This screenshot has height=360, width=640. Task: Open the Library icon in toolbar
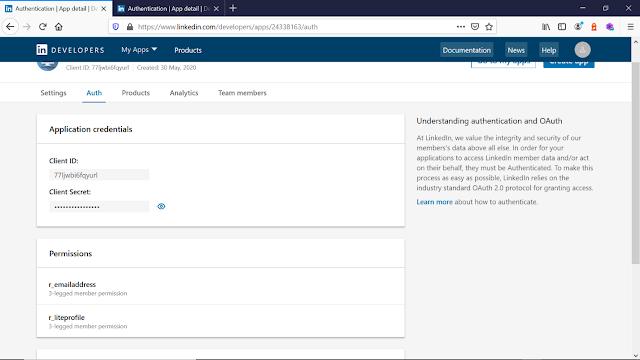click(x=546, y=27)
